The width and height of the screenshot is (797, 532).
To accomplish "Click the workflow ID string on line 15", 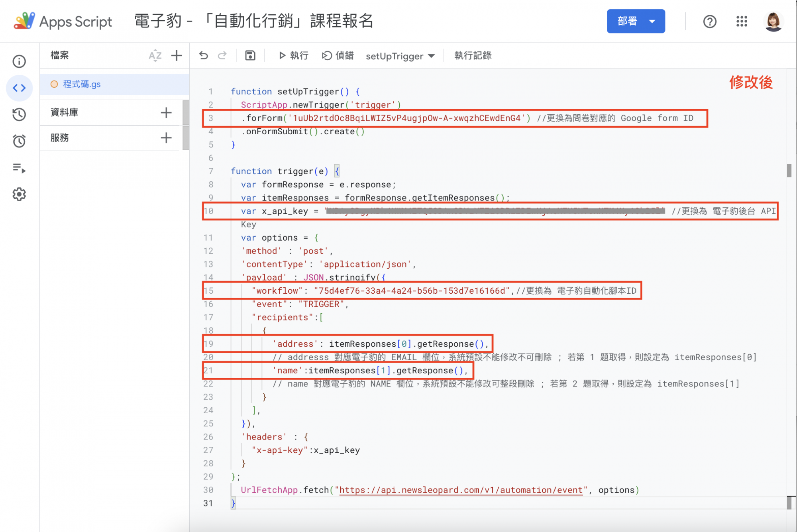I will coord(412,291).
